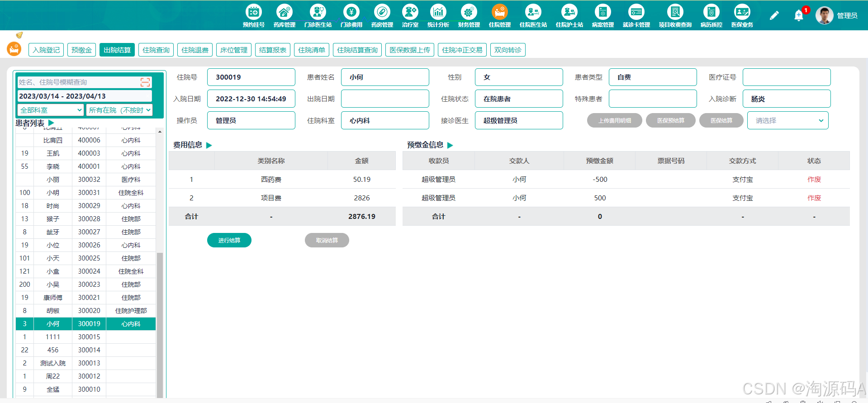The width and height of the screenshot is (868, 403).
Task: Select patient row 小明 300031
Action: [x=86, y=193]
